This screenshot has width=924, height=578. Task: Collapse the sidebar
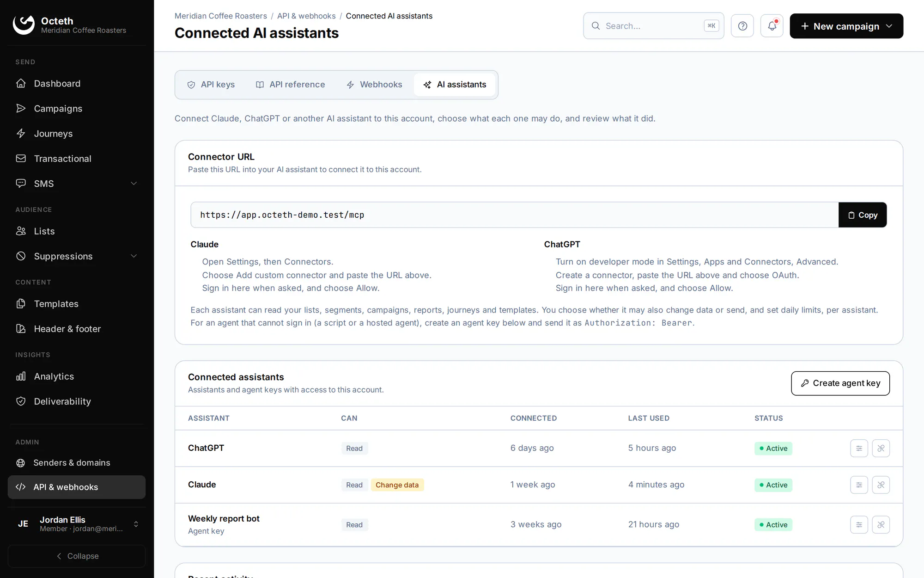pos(77,556)
